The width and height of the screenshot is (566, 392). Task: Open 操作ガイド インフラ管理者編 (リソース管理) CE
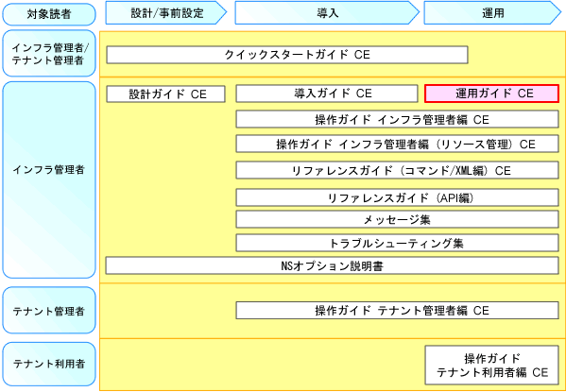(x=398, y=144)
